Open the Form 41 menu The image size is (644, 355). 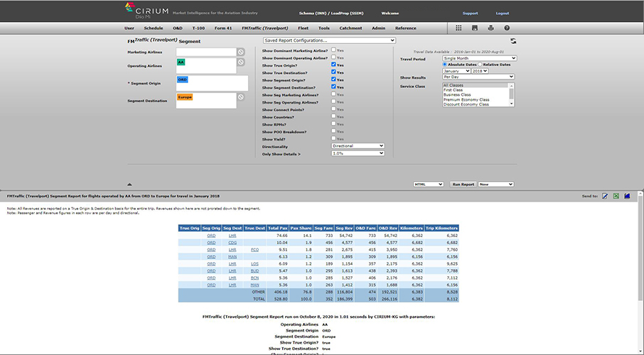click(x=223, y=28)
